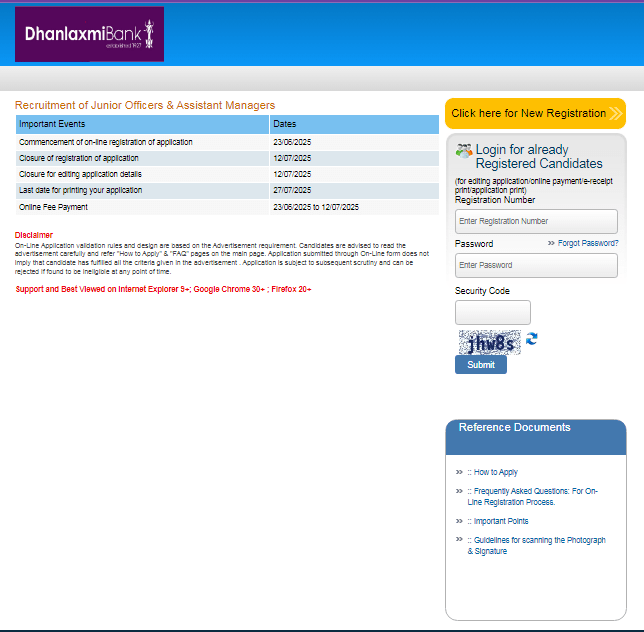Image resolution: width=644 pixels, height=632 pixels.
Task: Click the double-arrow icon beside Forgot Password
Action: point(551,244)
